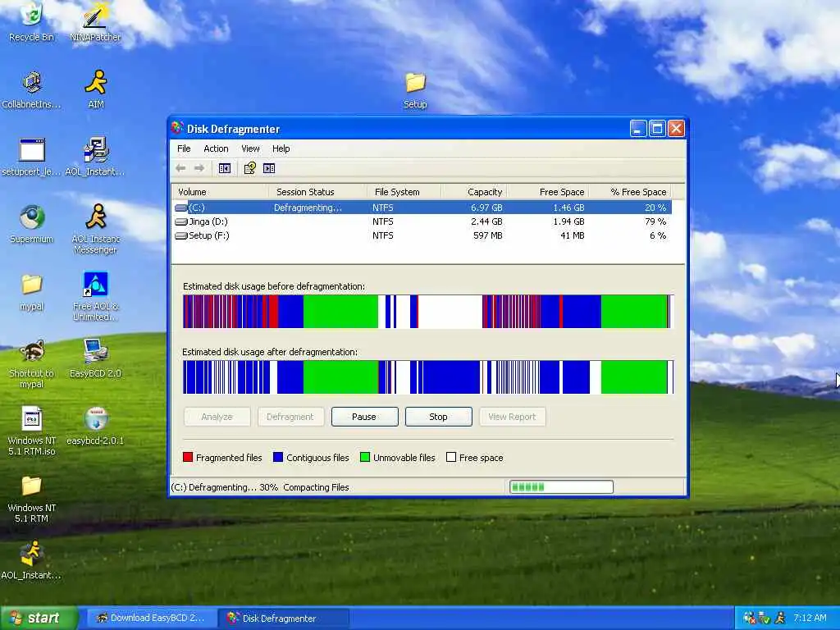The image size is (840, 630).
Task: Click the Back arrow in Defragmenter toolbar
Action: pos(181,168)
